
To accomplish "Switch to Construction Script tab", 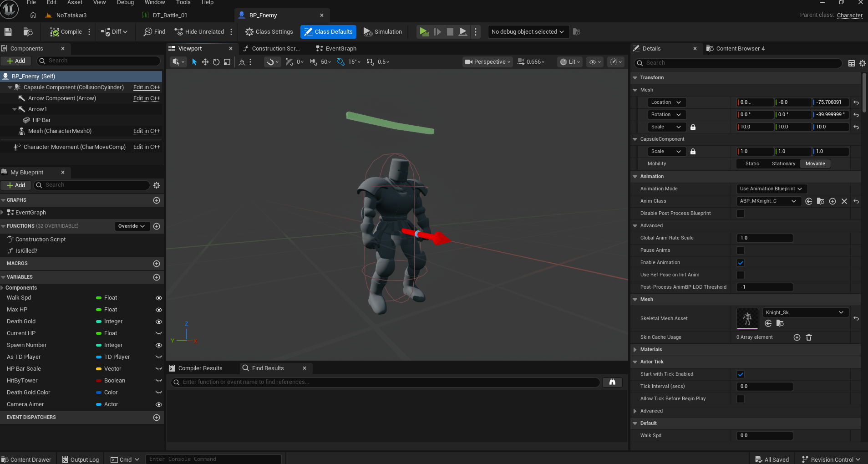I will pos(272,49).
